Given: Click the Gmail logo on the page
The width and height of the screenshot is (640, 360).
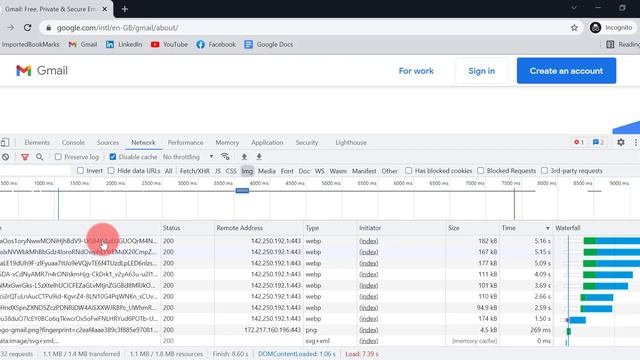Looking at the screenshot, I should (x=42, y=71).
